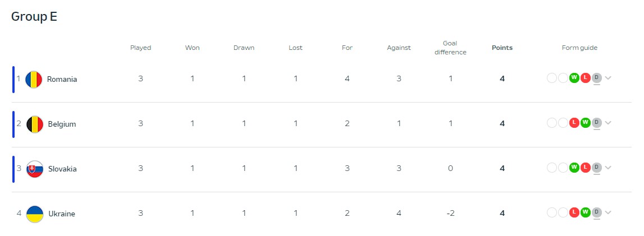Expand Slovakia's form guide chevron
This screenshot has width=644, height=236.
pyautogui.click(x=608, y=168)
